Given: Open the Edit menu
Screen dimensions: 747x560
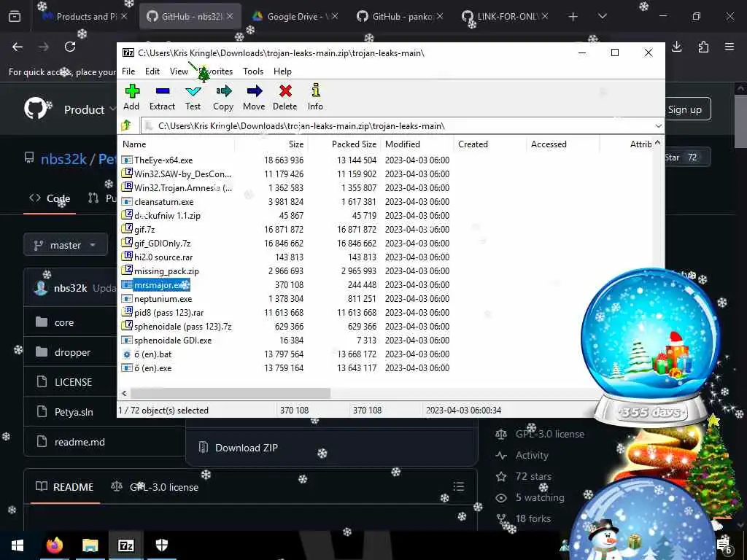Looking at the screenshot, I should pyautogui.click(x=152, y=71).
